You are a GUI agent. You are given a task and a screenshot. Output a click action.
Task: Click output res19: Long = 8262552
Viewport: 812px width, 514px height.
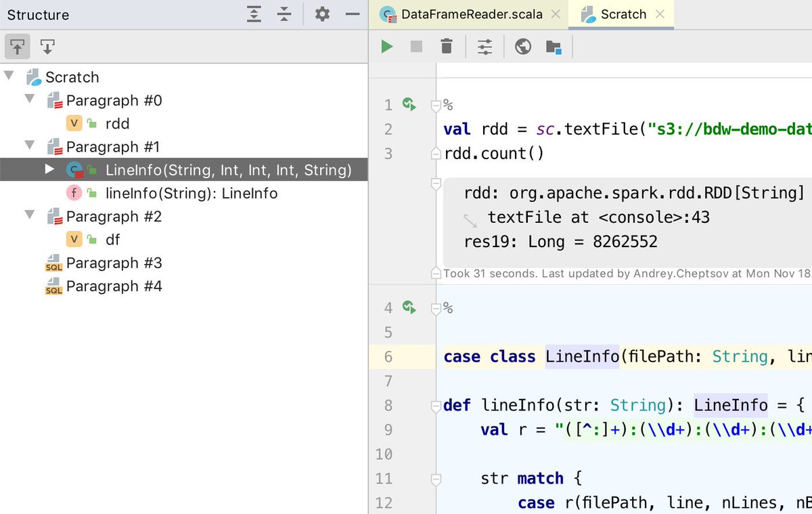tap(560, 242)
